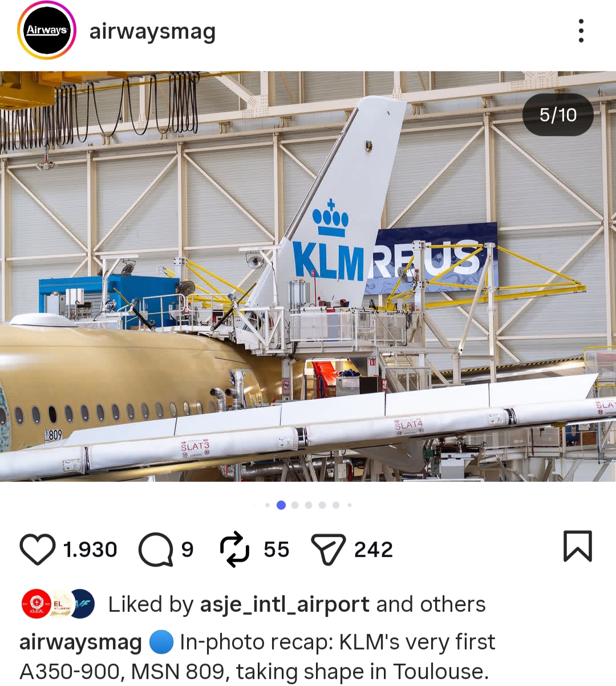The height and width of the screenshot is (686, 616).
Task: Open comments via the speech bubble icon
Action: click(156, 549)
